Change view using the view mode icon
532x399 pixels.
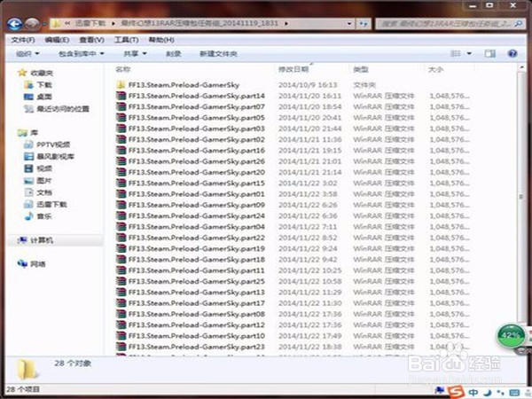(x=456, y=53)
